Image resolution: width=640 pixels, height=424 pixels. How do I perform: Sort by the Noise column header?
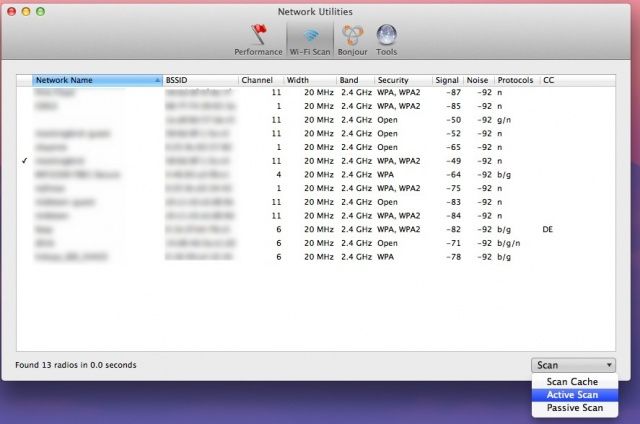[478, 79]
